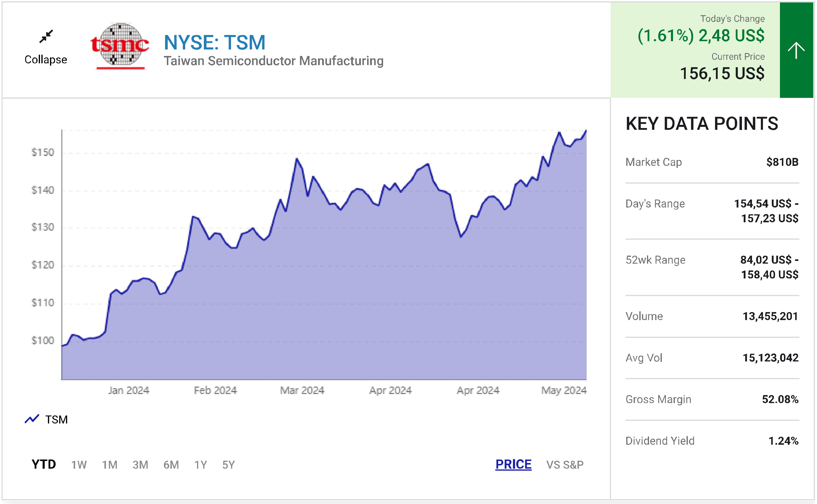
Task: Switch chart to 1W range
Action: 79,465
